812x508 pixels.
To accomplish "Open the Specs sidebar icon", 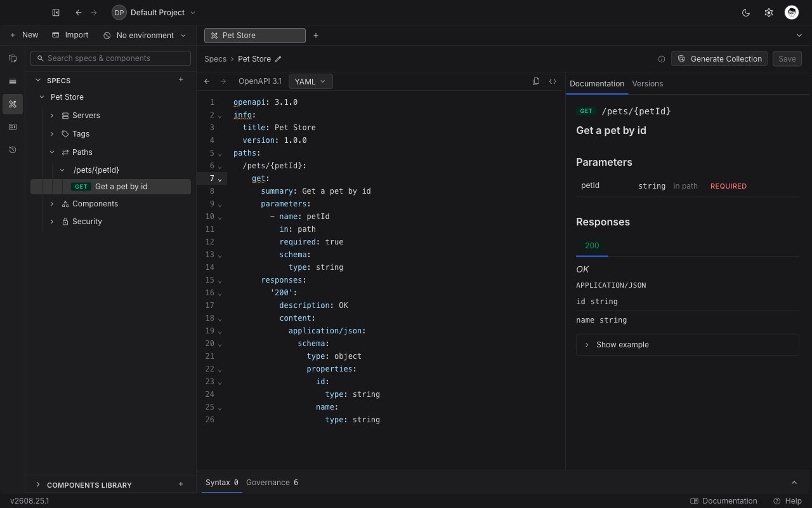I will pyautogui.click(x=13, y=104).
